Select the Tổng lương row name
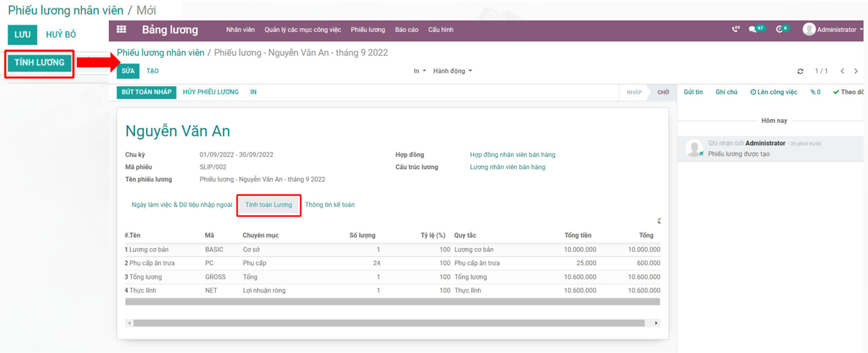Screen dimensions: 868x353 pyautogui.click(x=145, y=277)
